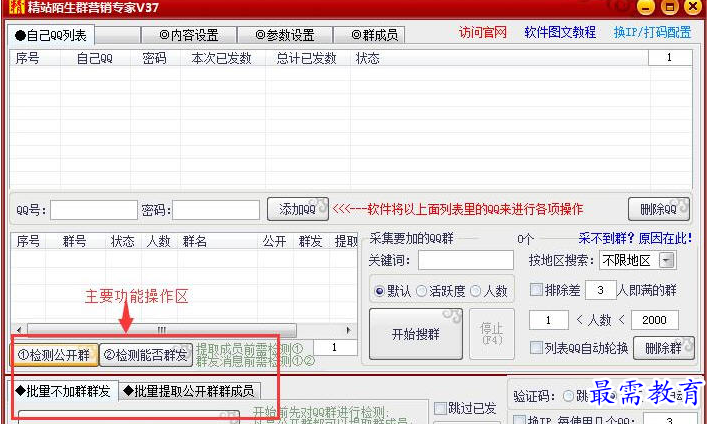
Task: Click the 总计已发数 column header
Action: (307, 58)
